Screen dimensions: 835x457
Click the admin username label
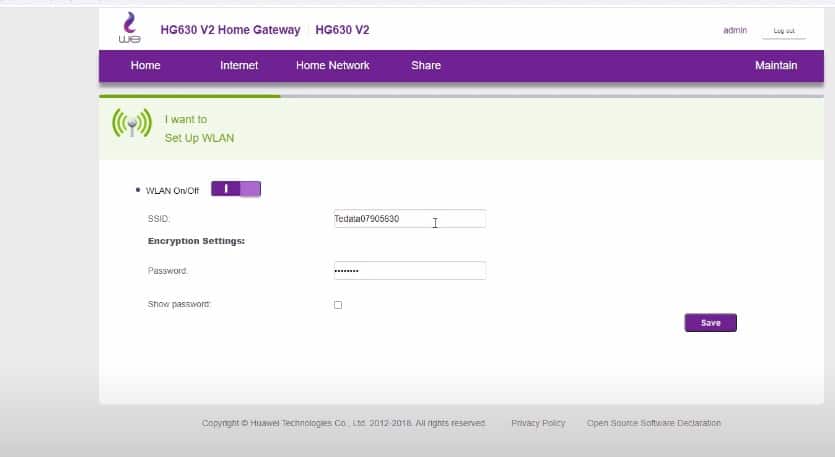(x=735, y=31)
